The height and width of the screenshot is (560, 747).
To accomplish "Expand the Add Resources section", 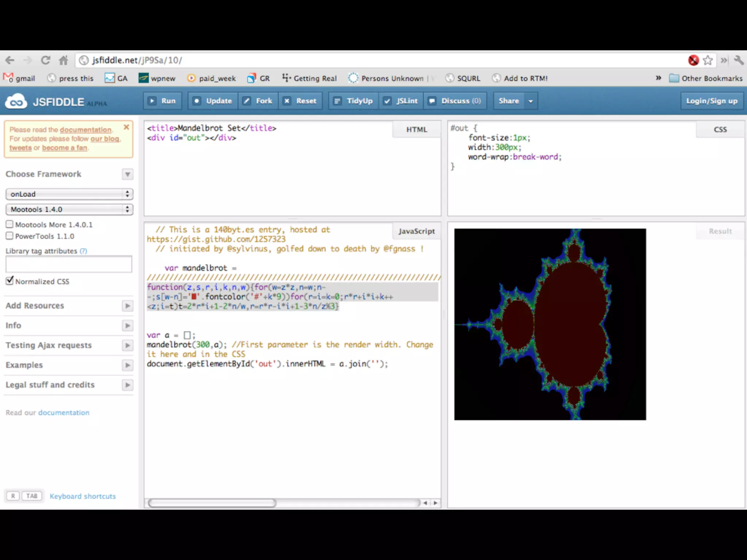I will coord(127,306).
